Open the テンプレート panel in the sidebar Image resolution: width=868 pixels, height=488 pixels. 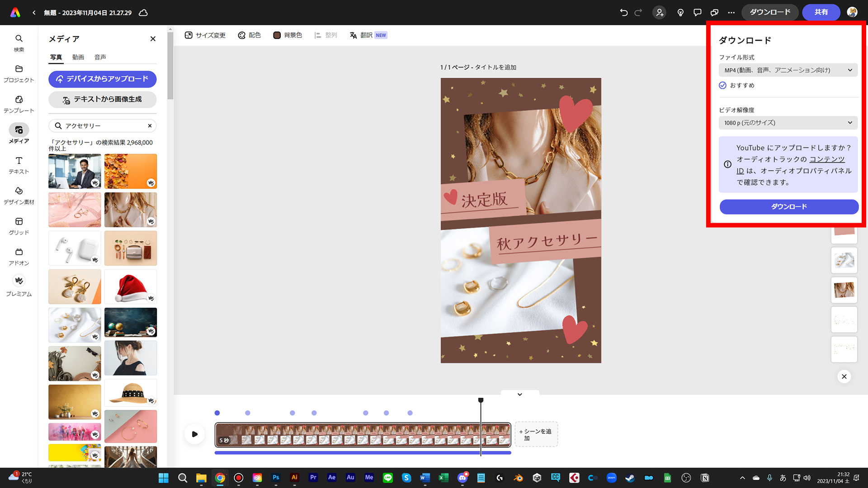click(x=19, y=104)
